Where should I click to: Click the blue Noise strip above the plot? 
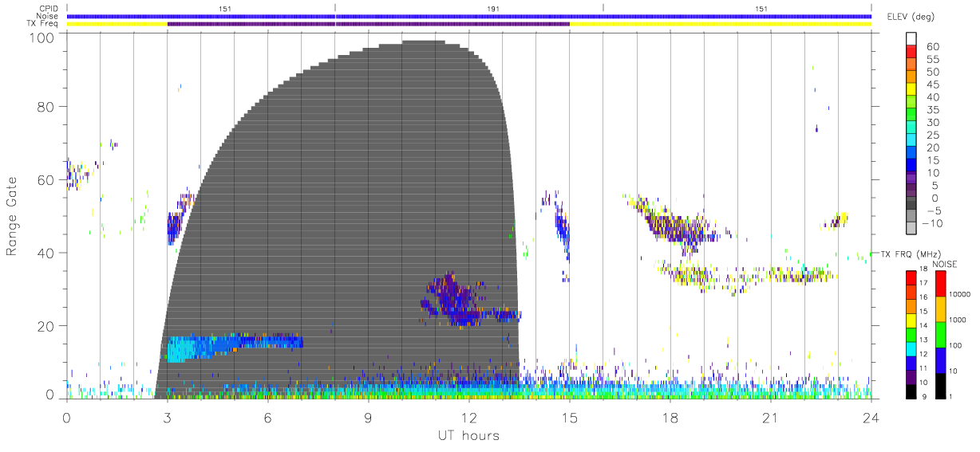[469, 16]
